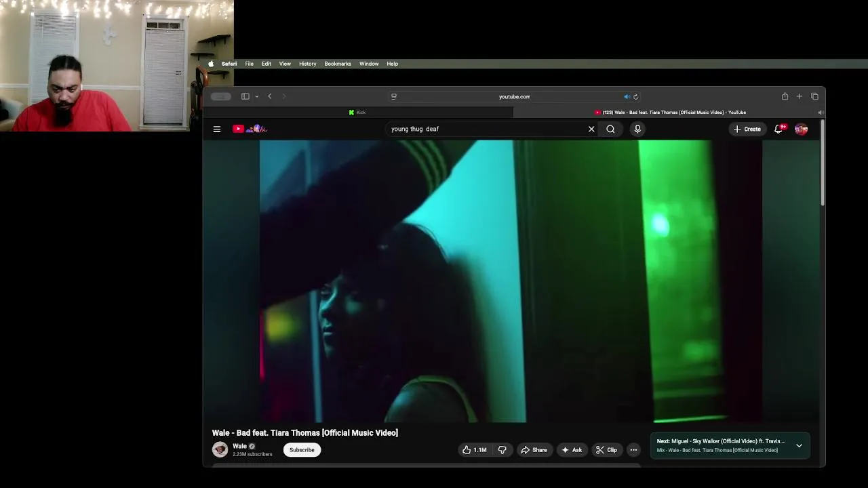Image resolution: width=868 pixels, height=488 pixels.
Task: Open the YouTube guide hamburger menu
Action: tap(217, 129)
